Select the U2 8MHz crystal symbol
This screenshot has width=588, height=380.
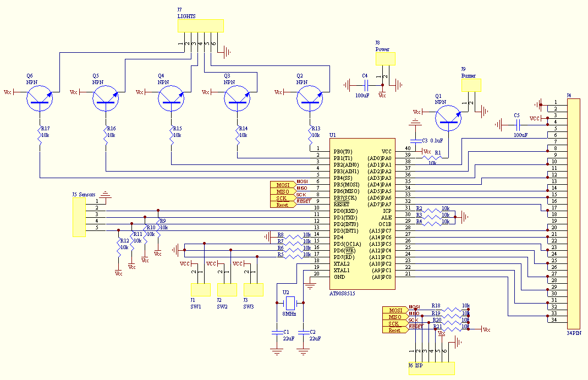click(290, 302)
